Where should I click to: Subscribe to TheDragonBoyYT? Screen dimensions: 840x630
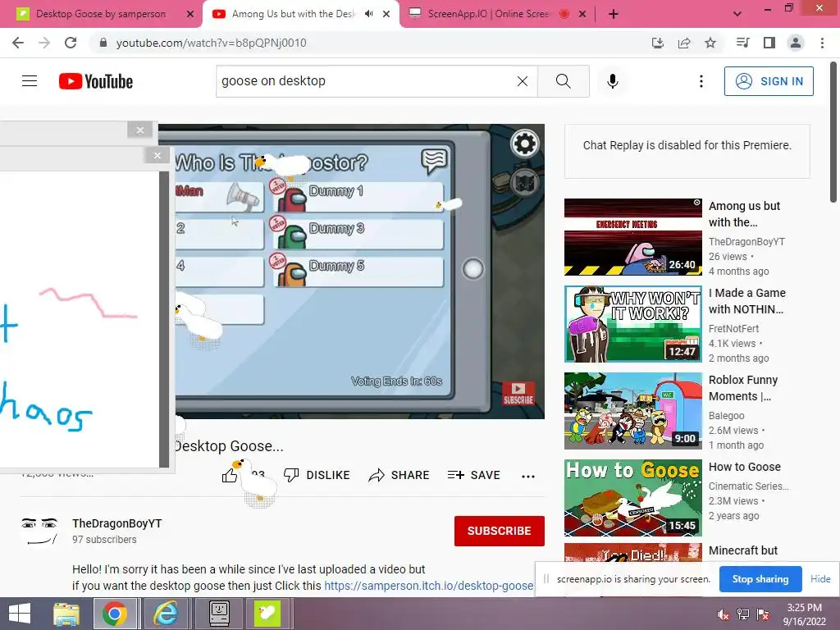coord(500,531)
